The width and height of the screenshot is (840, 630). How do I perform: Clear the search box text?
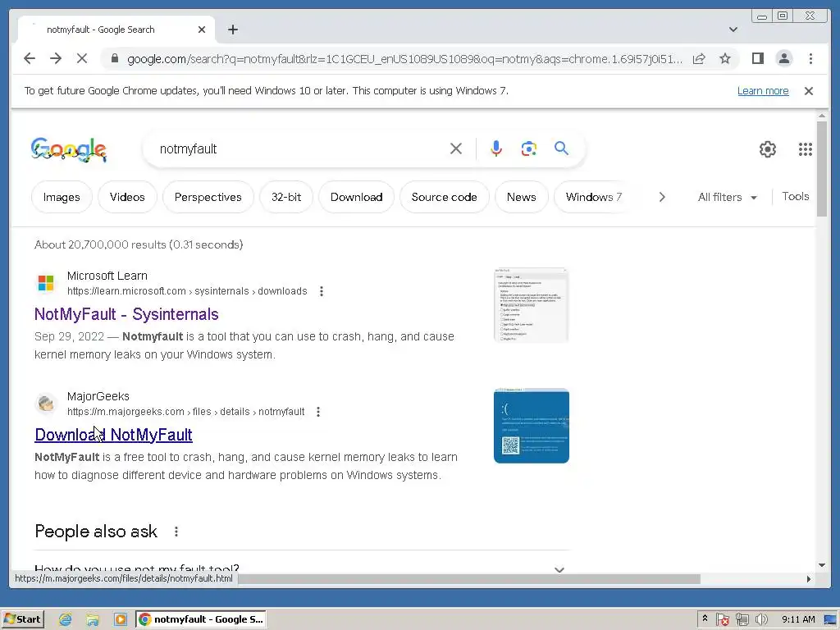click(455, 148)
